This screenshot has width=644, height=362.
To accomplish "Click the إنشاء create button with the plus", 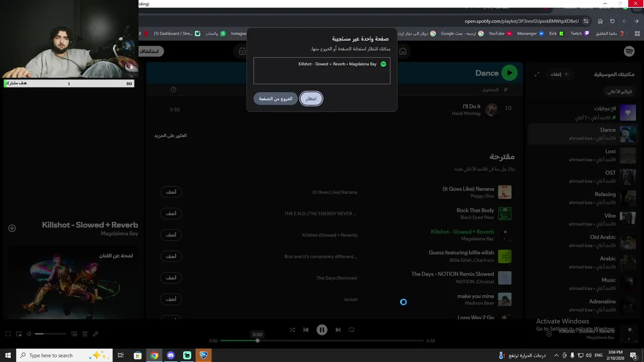I will [x=559, y=74].
